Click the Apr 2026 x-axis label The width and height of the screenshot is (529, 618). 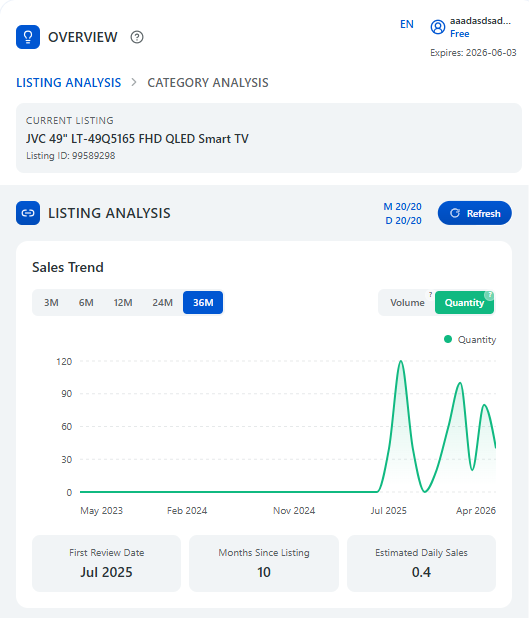pyautogui.click(x=476, y=511)
